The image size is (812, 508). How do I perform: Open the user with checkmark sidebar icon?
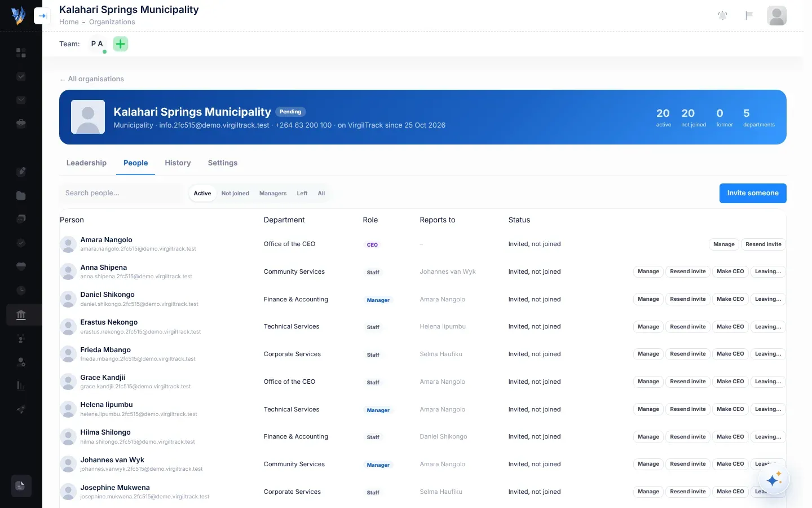click(21, 362)
